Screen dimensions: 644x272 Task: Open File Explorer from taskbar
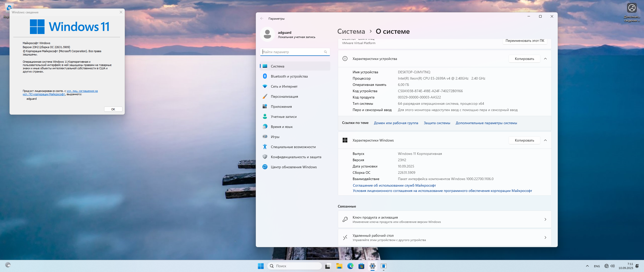click(339, 266)
